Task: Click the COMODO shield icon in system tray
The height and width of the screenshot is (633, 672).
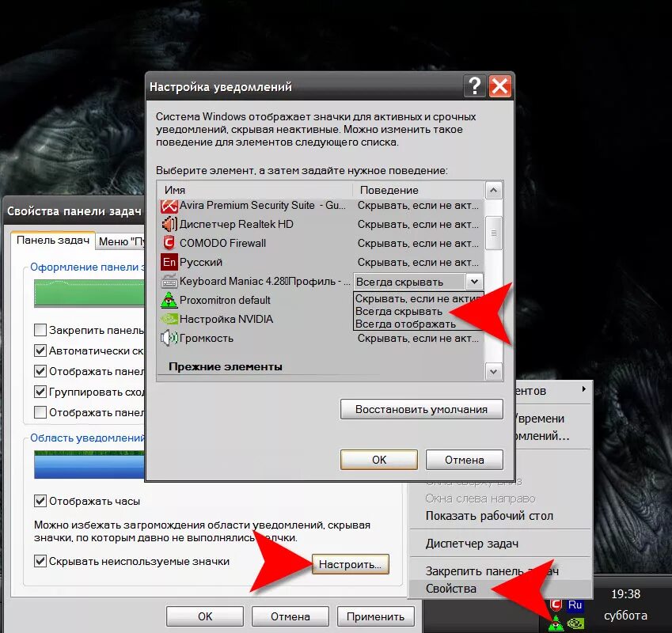Action: (x=556, y=605)
